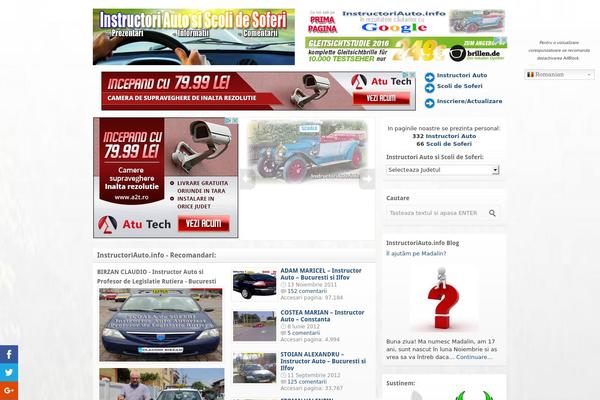Click 152 comentarii link
Image resolution: width=600 pixels, height=400 pixels.
coord(307,291)
